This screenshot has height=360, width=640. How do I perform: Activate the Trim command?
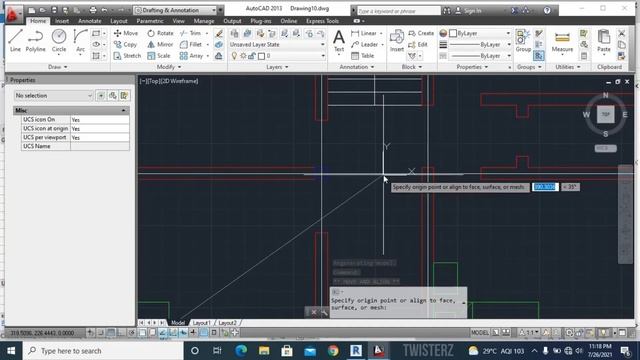pos(191,33)
